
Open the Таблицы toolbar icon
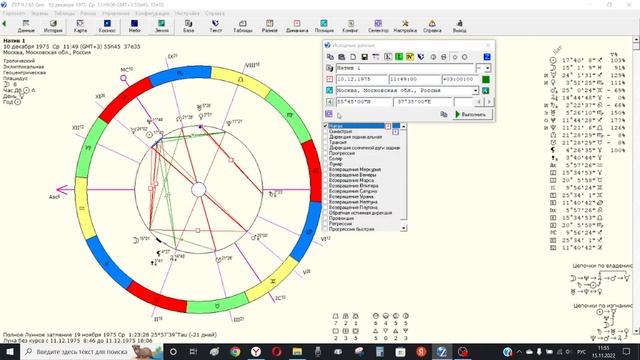click(x=242, y=27)
